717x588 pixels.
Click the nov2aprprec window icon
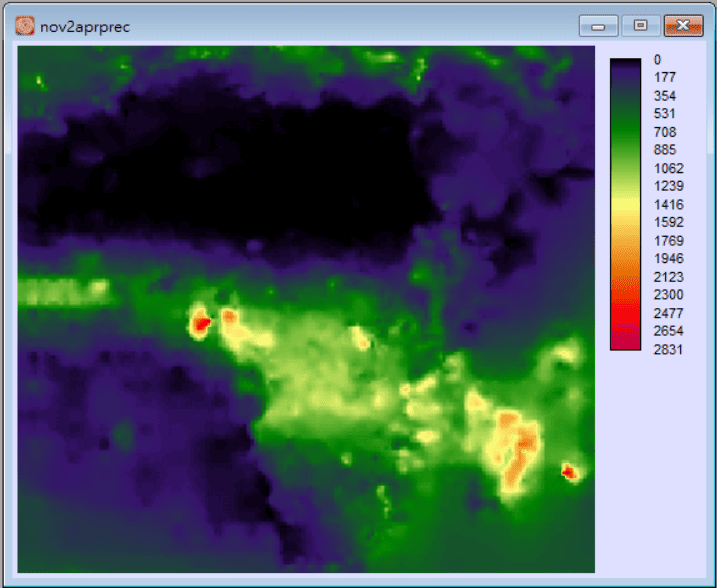point(25,26)
